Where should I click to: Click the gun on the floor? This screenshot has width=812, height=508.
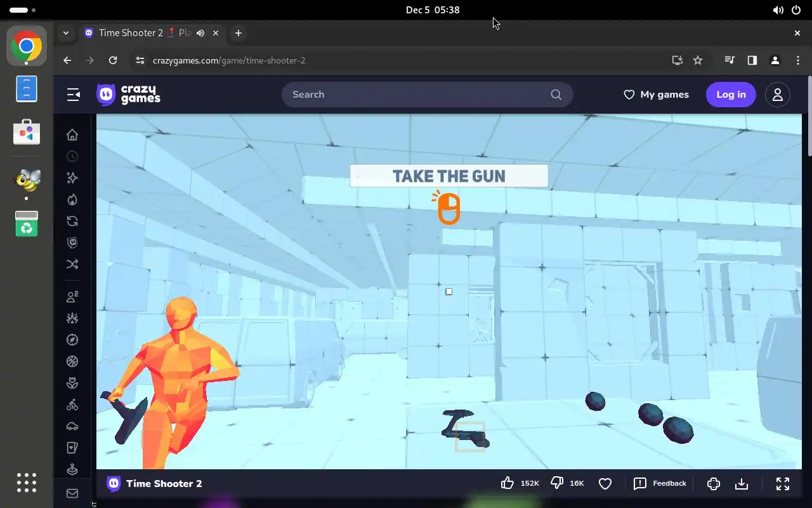coord(465,430)
